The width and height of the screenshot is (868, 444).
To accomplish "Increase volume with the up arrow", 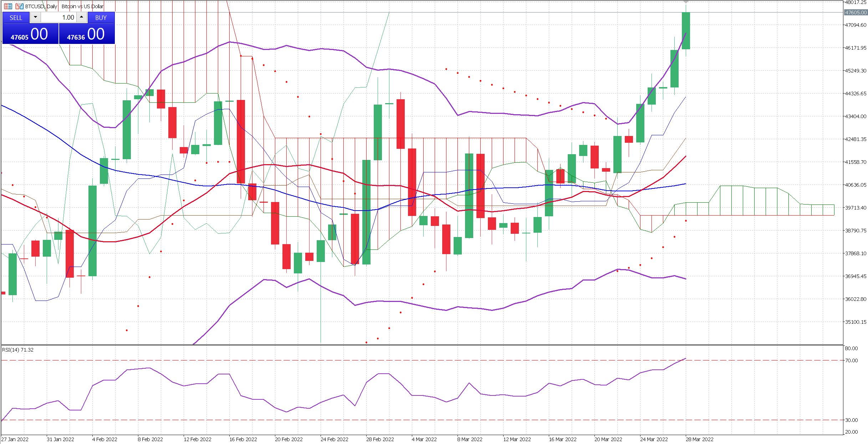I will [82, 17].
